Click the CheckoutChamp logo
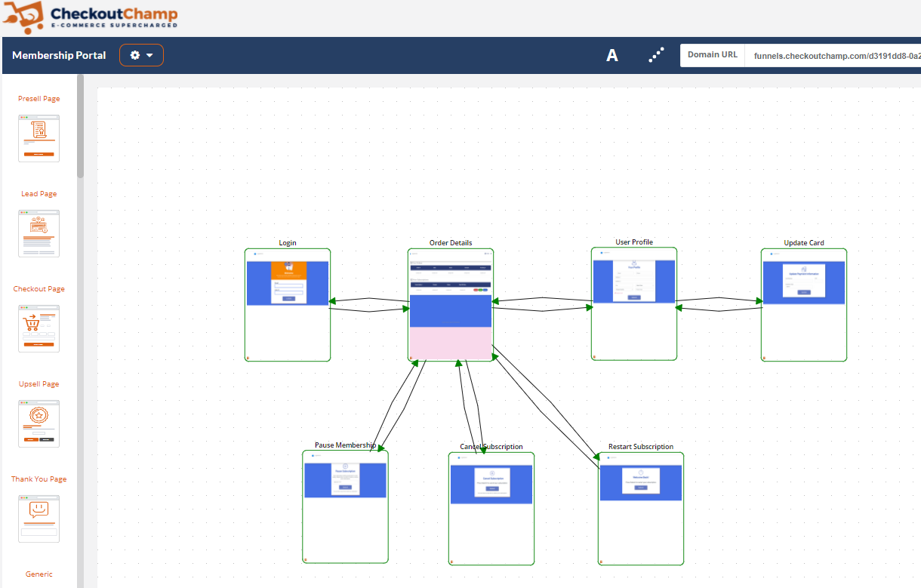This screenshot has height=588, width=921. click(x=91, y=17)
